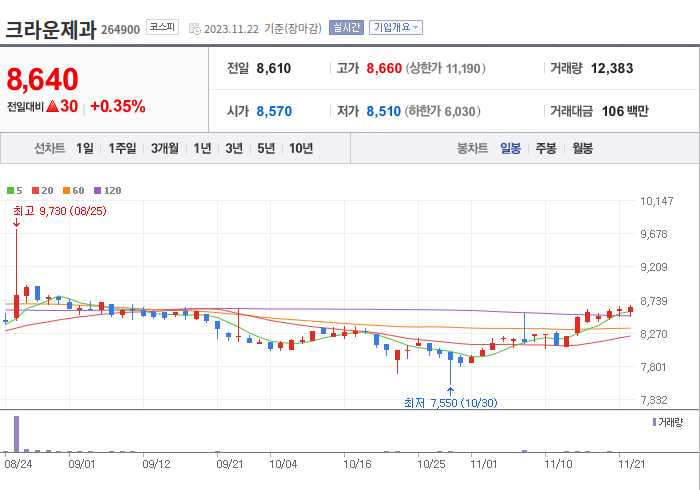Screen dimensions: 700x490
Task: Switch to the 일봉 candle chart
Action: tap(510, 148)
